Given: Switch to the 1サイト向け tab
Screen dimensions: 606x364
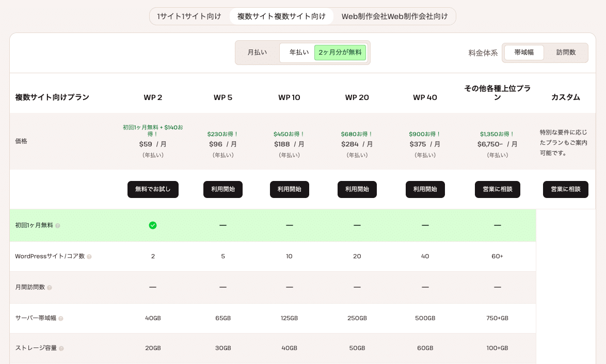Looking at the screenshot, I should 190,16.
